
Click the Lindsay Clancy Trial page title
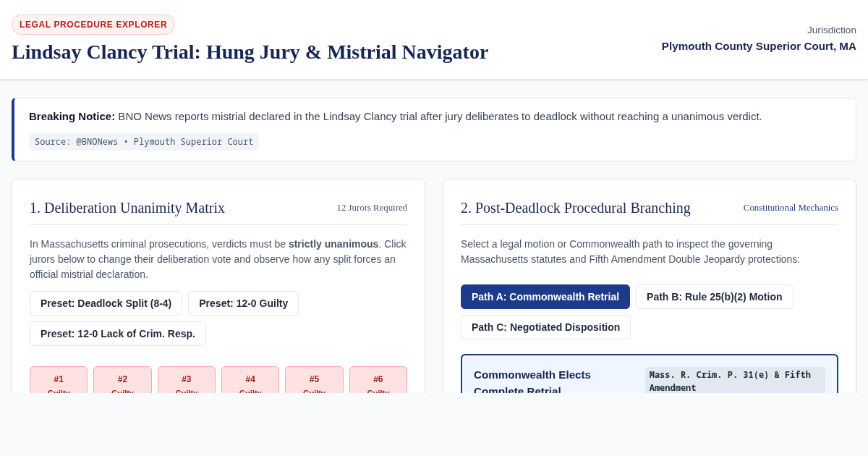pyautogui.click(x=250, y=52)
